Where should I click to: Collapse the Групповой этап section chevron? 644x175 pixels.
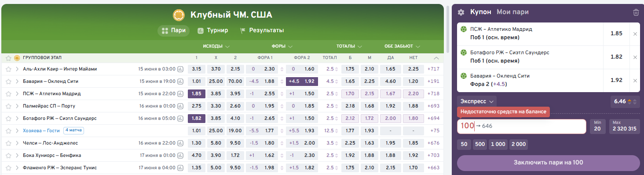pos(436,58)
